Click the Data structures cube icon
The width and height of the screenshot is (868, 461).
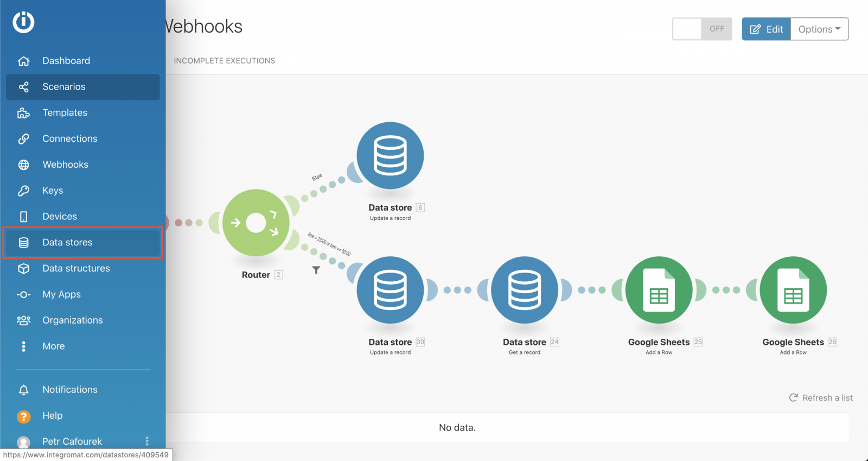23,268
